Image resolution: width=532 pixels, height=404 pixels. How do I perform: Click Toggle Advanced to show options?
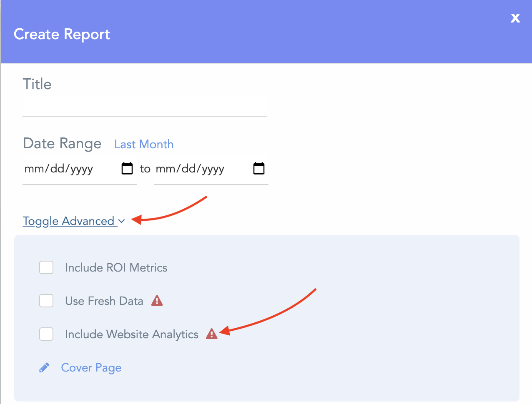(x=68, y=221)
